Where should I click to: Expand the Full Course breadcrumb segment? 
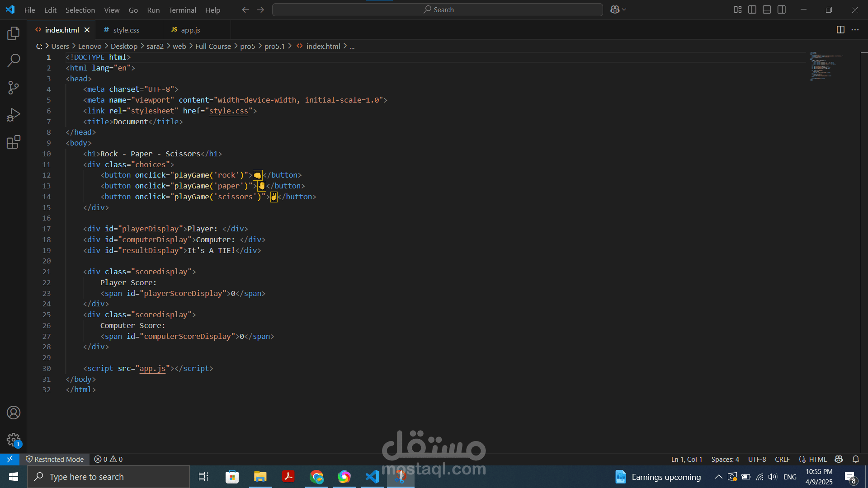pos(213,46)
